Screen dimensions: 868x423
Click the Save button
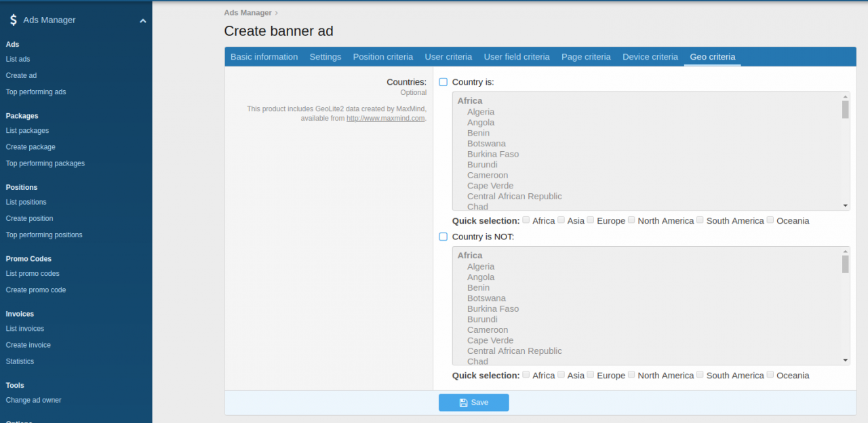pos(473,402)
